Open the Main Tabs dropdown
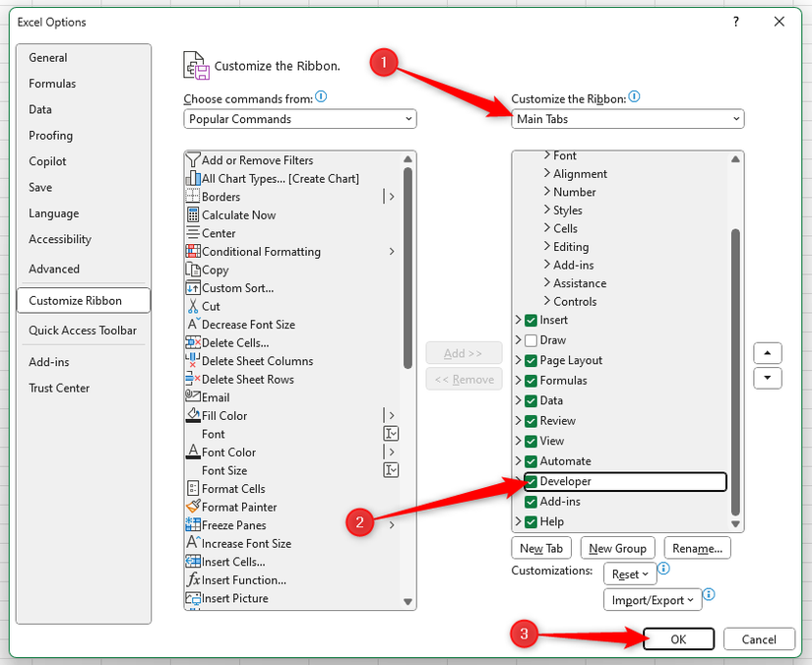Image resolution: width=812 pixels, height=665 pixels. (x=627, y=118)
